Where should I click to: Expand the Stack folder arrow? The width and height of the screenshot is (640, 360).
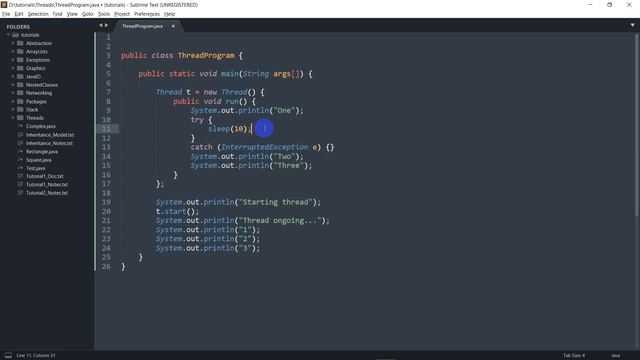click(x=13, y=109)
